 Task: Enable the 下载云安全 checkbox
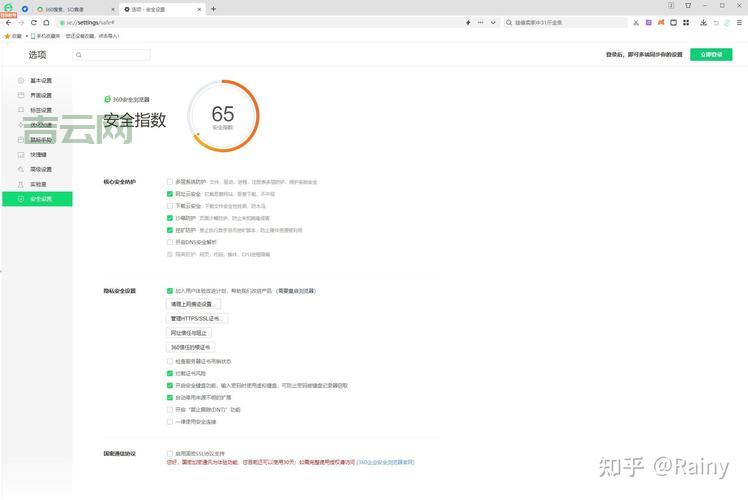(170, 206)
